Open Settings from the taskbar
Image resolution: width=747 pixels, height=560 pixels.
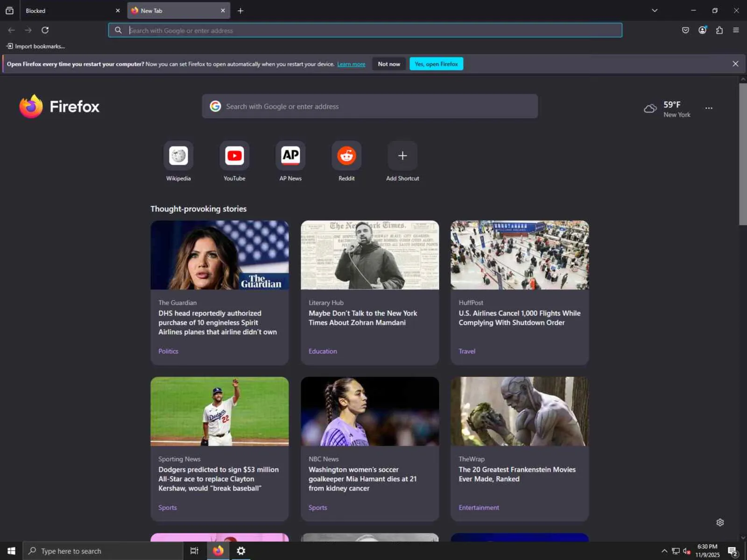tap(241, 551)
